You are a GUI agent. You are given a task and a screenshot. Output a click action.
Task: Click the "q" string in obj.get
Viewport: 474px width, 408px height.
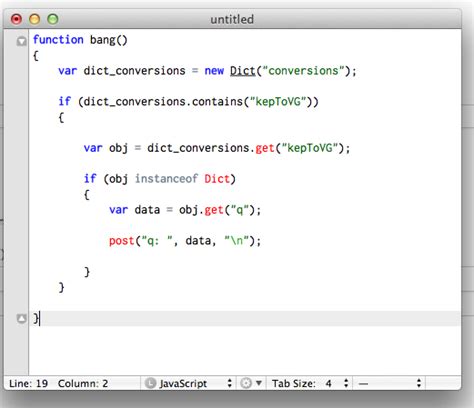[x=240, y=210]
